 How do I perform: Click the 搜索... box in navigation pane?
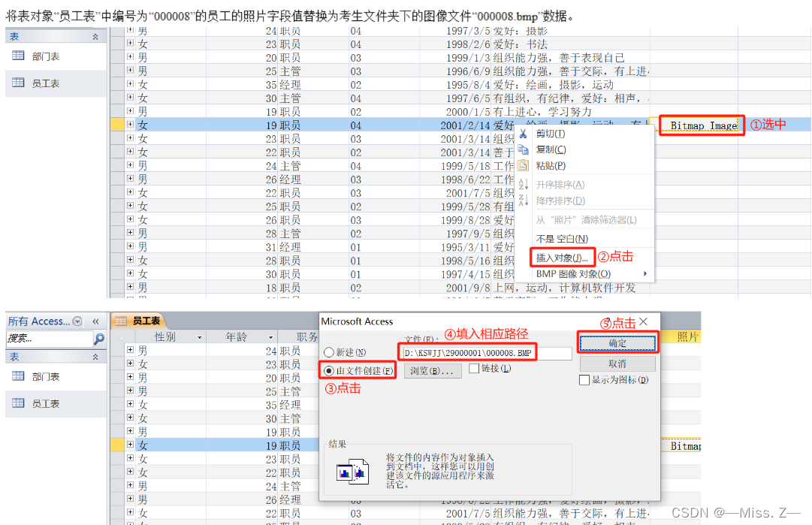[49, 339]
